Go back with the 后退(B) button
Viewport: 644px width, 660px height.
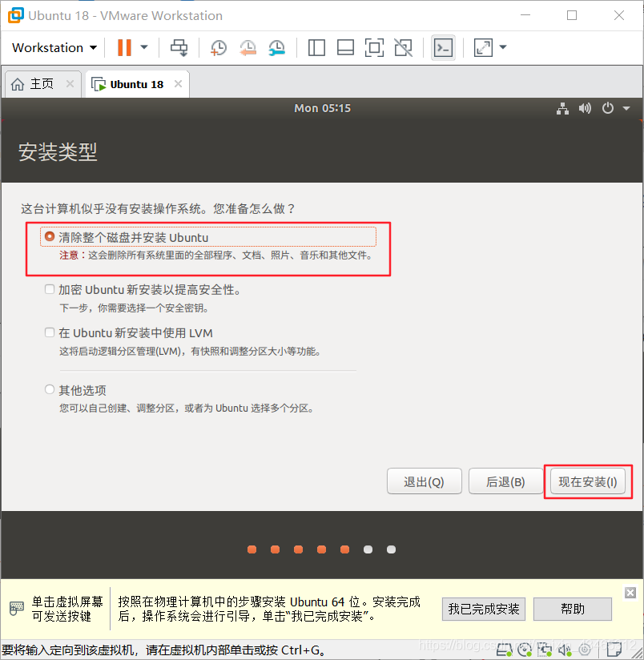point(505,481)
